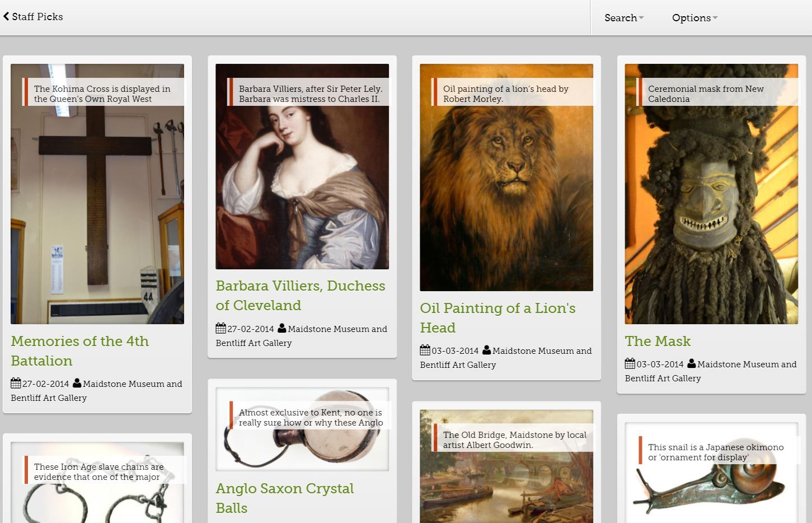Click the user icon under The Mask
The width and height of the screenshot is (812, 523).
coord(691,363)
